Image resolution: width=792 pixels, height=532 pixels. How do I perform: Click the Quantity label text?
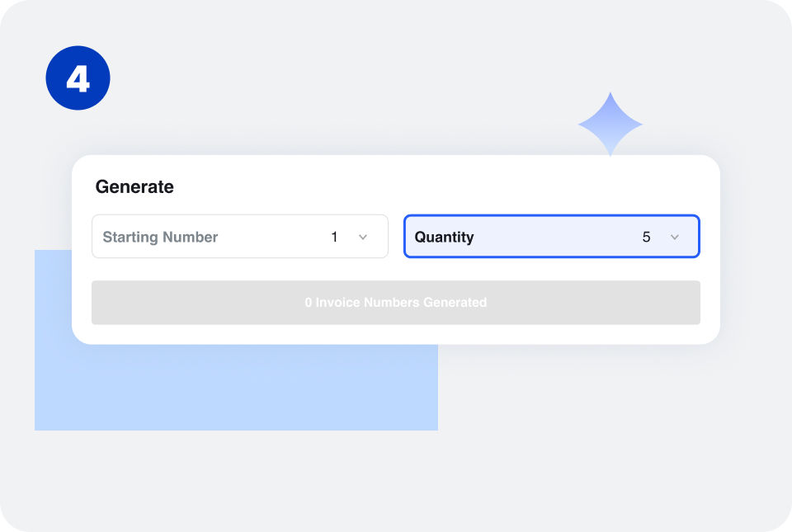[444, 237]
